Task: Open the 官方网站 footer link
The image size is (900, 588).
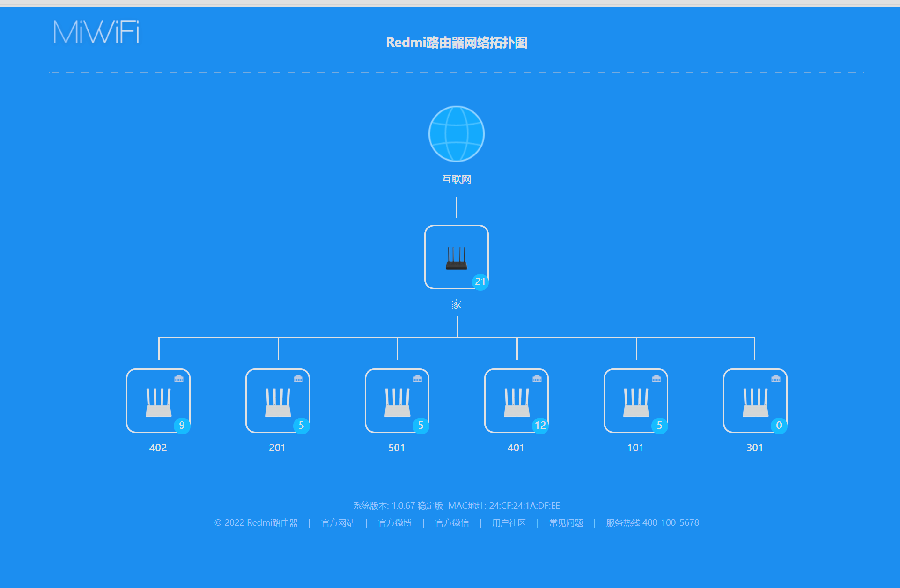Action: (338, 522)
